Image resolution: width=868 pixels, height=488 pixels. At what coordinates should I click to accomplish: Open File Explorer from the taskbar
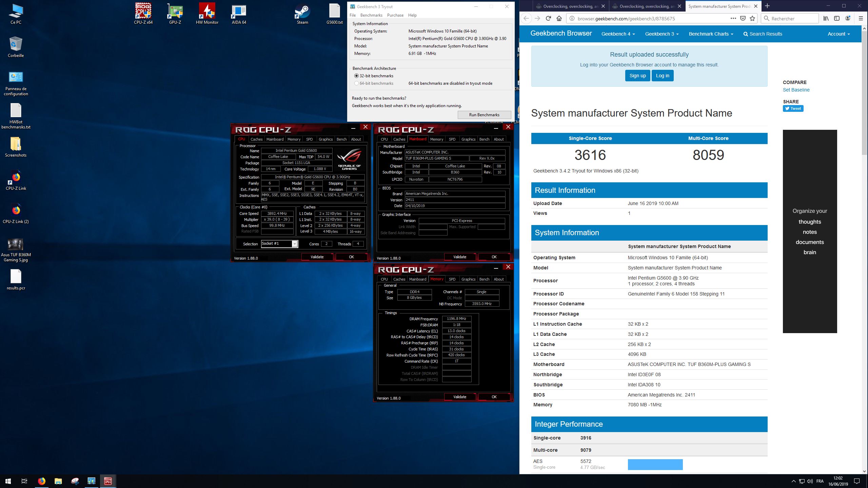click(58, 481)
